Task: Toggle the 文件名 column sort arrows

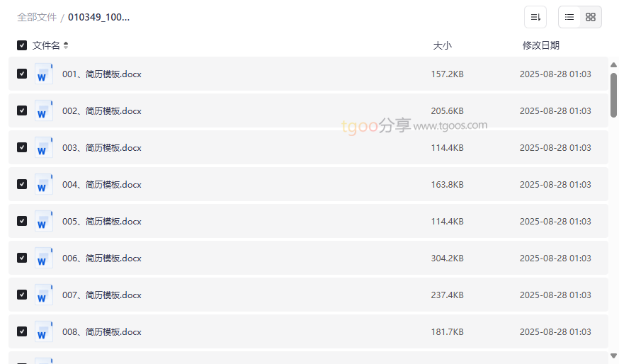Action: click(66, 45)
